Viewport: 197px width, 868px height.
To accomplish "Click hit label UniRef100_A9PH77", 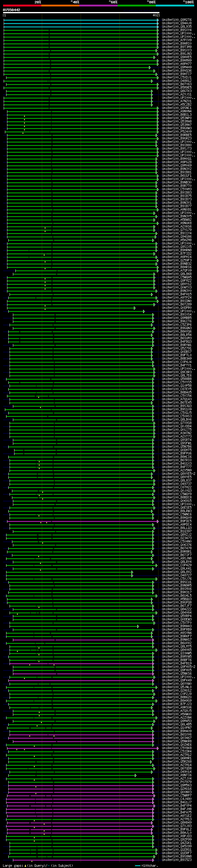I will point(177,64).
